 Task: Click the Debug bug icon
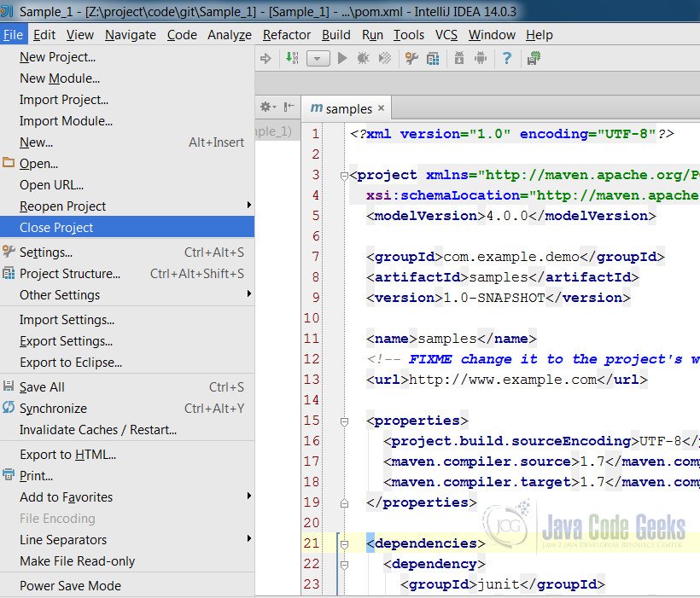coord(364,59)
